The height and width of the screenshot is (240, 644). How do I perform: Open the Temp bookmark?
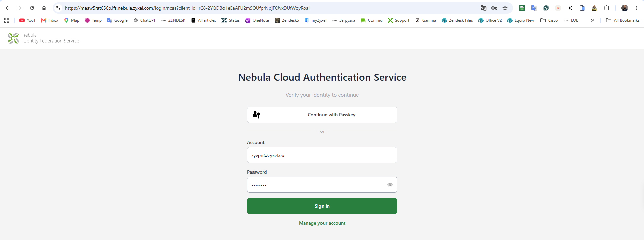click(93, 20)
